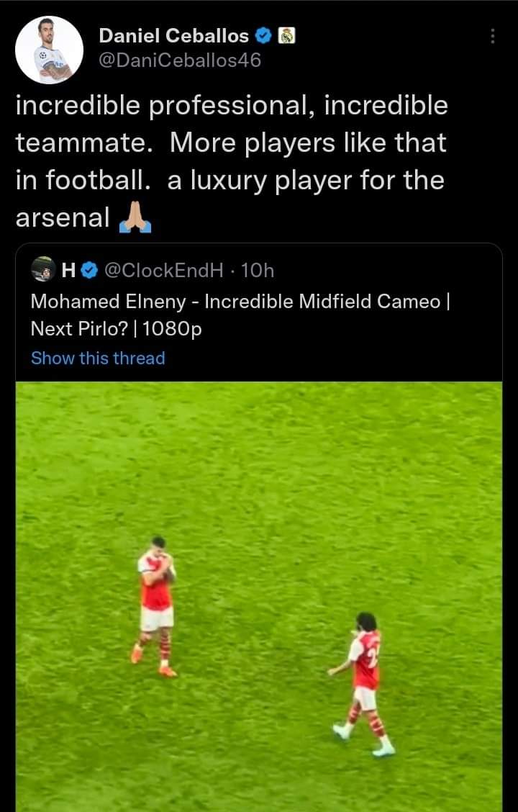Image resolution: width=518 pixels, height=812 pixels.
Task: Open Daniel Ceballos's profile picture
Action: point(50,50)
